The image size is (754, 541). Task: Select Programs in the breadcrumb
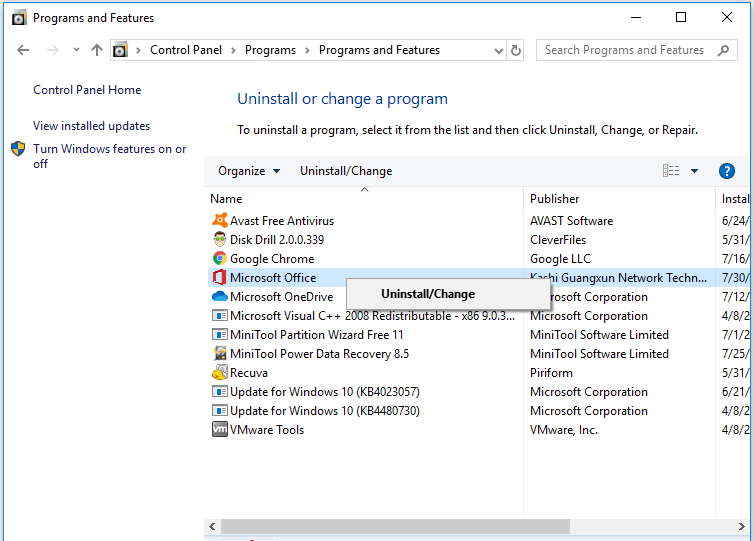[270, 50]
